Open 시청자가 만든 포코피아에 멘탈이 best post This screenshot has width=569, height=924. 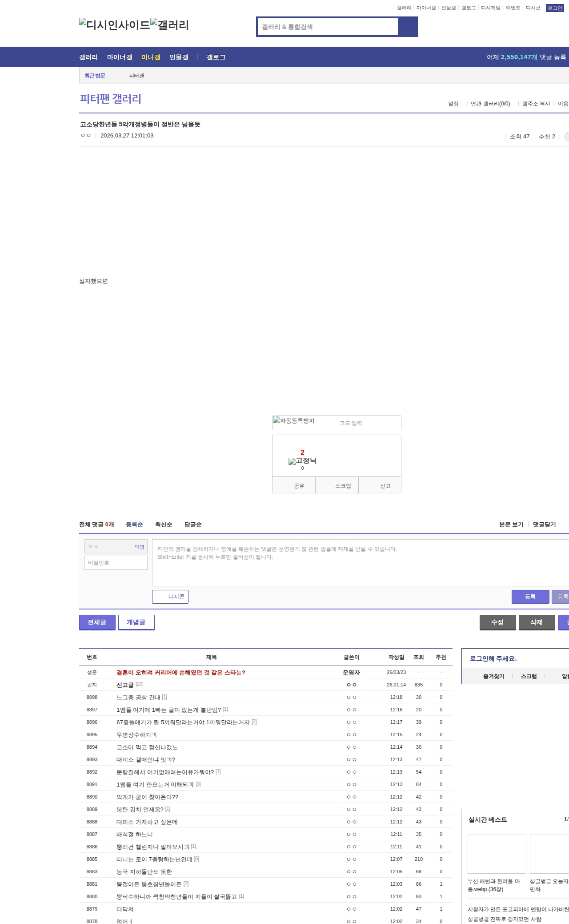coord(518,909)
